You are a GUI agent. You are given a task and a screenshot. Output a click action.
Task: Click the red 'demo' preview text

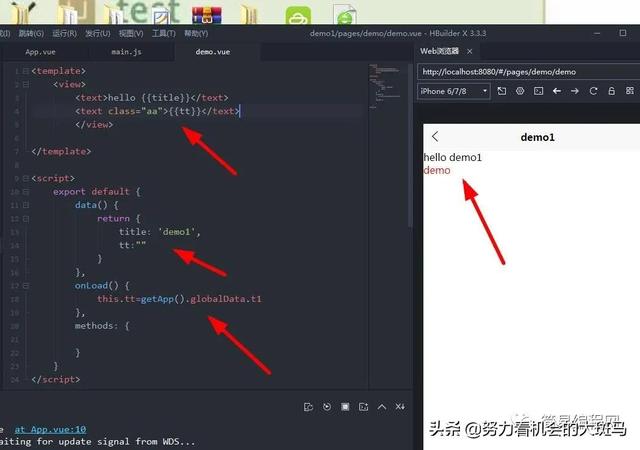point(437,170)
